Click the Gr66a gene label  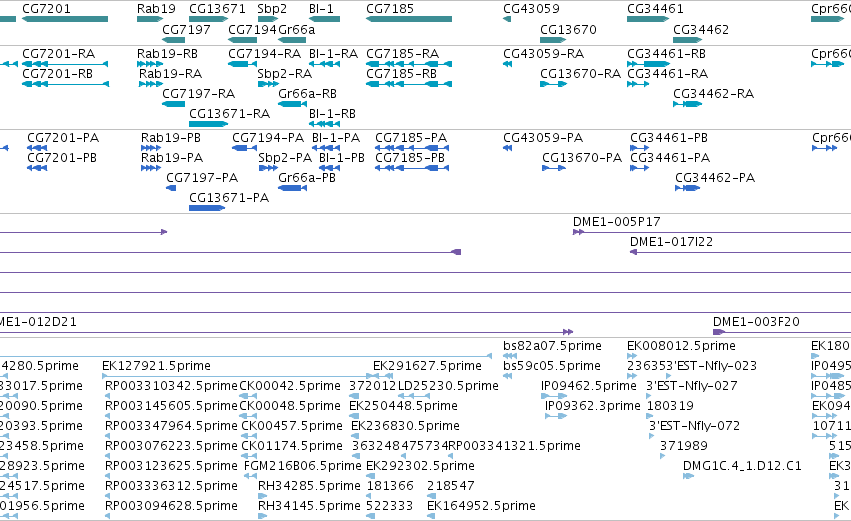click(x=296, y=29)
